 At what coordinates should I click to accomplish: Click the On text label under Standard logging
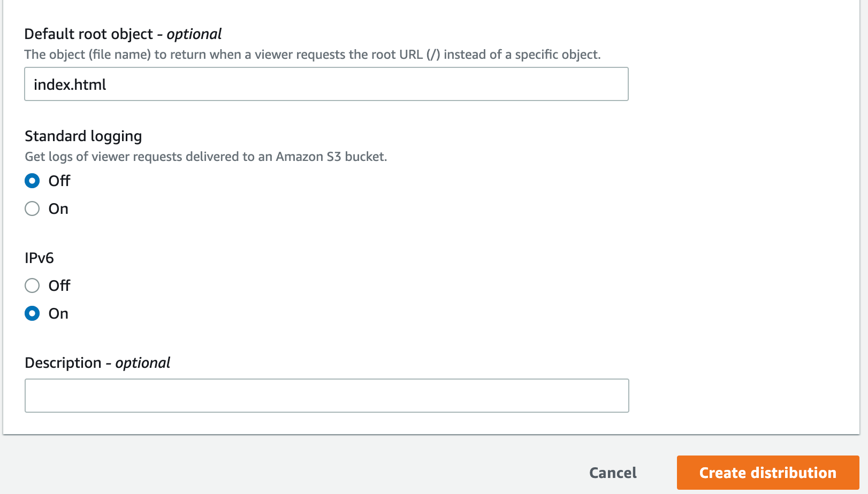(x=58, y=209)
